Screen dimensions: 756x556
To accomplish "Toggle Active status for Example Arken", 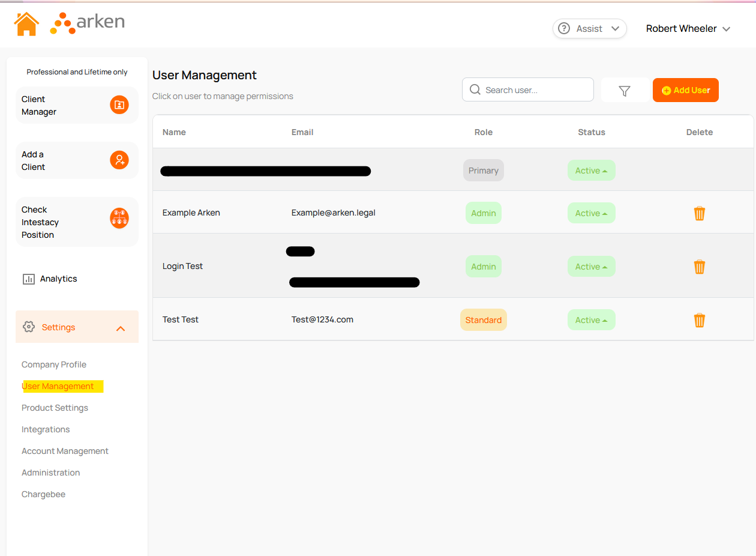I will [591, 213].
